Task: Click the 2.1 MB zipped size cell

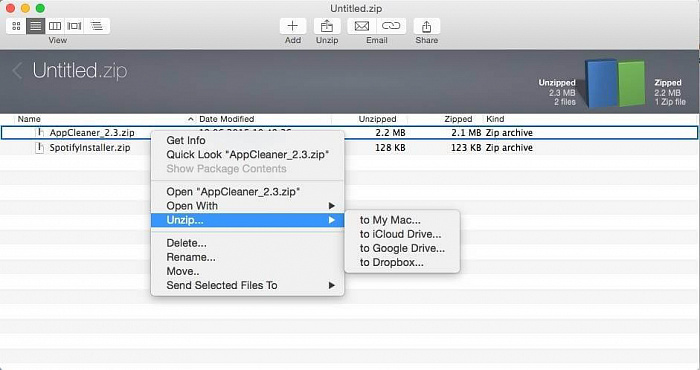Action: [x=466, y=133]
